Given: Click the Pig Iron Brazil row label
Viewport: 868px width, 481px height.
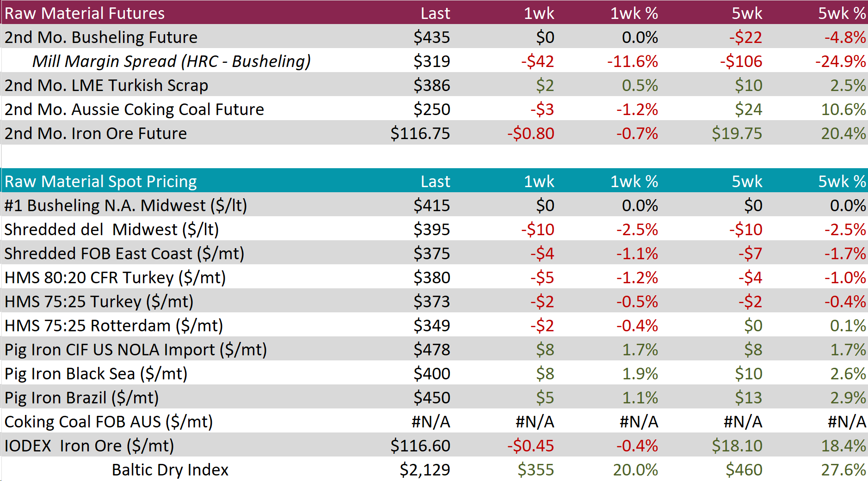Looking at the screenshot, I should point(82,398).
